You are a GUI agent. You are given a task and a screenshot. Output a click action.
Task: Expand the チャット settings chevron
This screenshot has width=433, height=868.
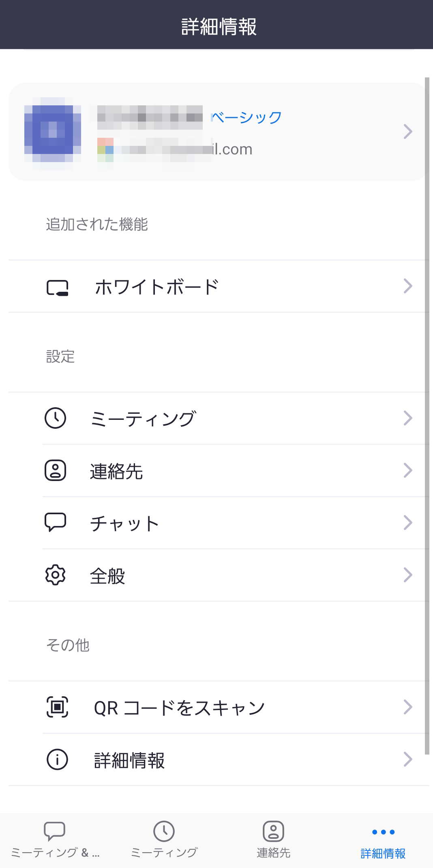pos(408,523)
